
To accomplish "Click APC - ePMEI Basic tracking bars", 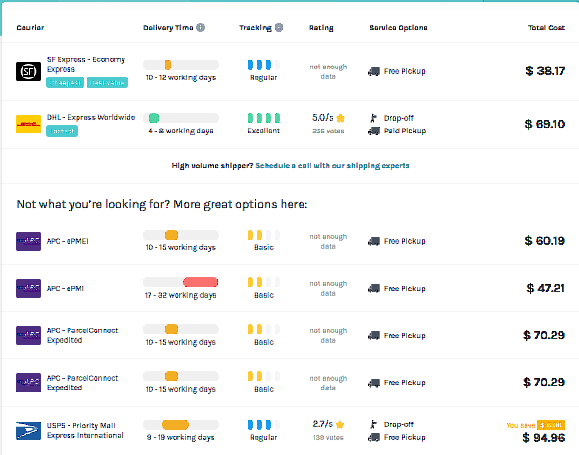I will coord(264,235).
